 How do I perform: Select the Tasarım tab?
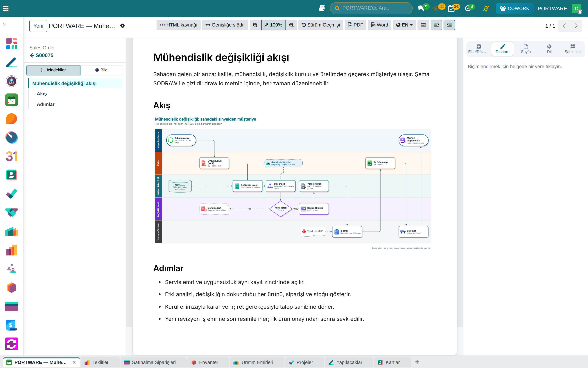(502, 49)
